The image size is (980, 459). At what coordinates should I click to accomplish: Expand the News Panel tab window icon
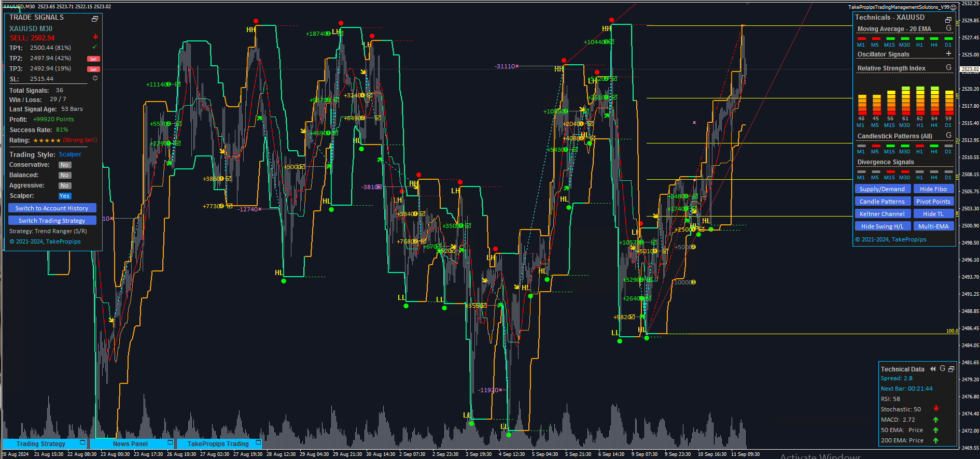pyautogui.click(x=170, y=442)
